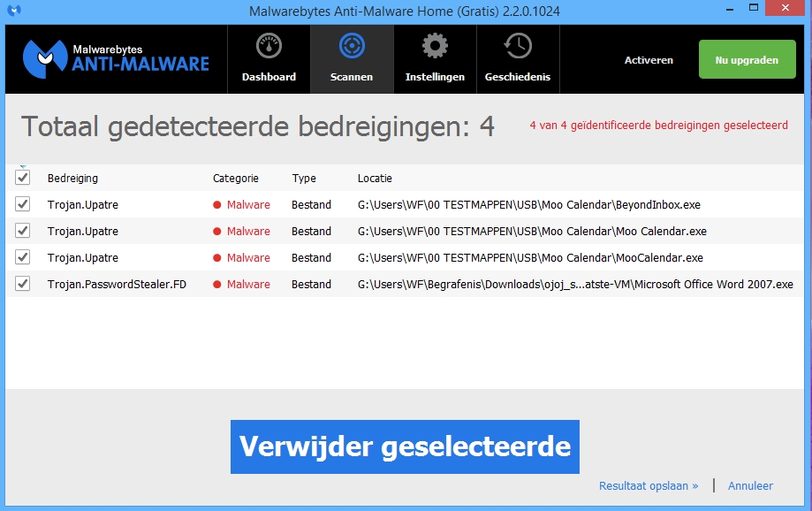This screenshot has width=812, height=511.
Task: Select the BeyondInbox.exe location path
Action: pyautogui.click(x=528, y=205)
